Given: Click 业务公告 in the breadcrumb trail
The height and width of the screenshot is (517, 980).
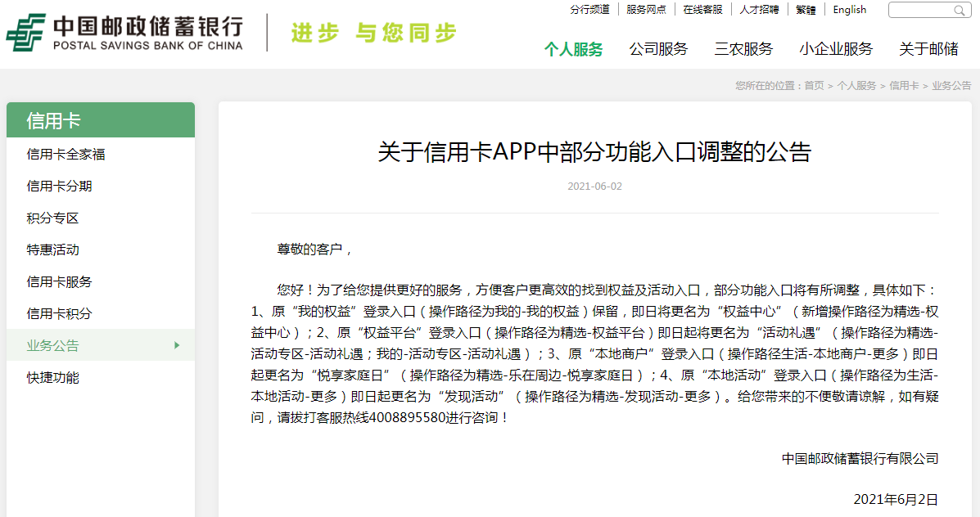Looking at the screenshot, I should pyautogui.click(x=951, y=86).
